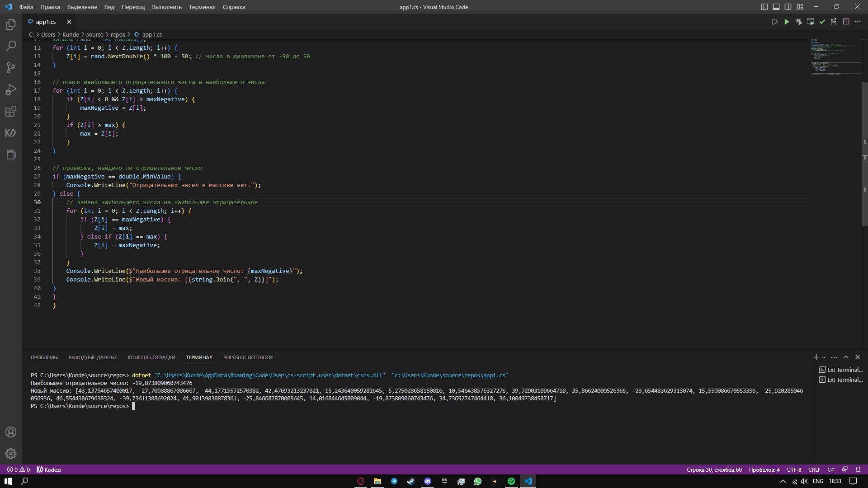Run the script with green play button
Image resolution: width=868 pixels, height=488 pixels.
coord(787,22)
